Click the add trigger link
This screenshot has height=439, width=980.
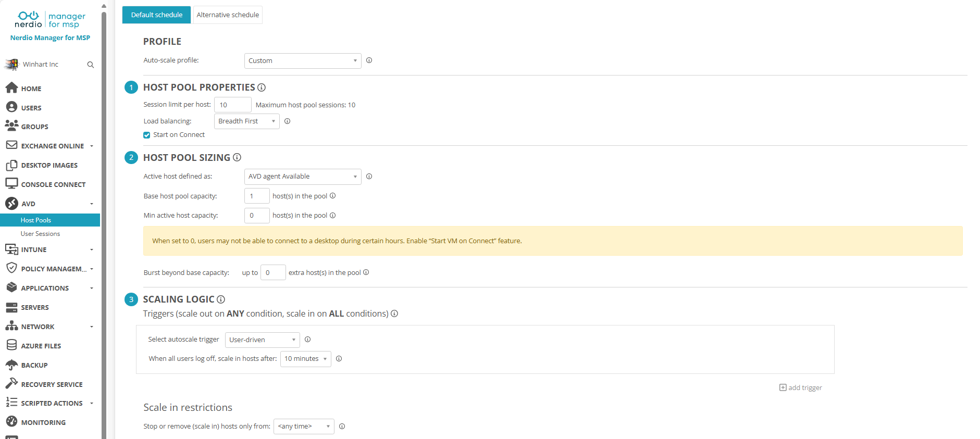click(x=801, y=387)
